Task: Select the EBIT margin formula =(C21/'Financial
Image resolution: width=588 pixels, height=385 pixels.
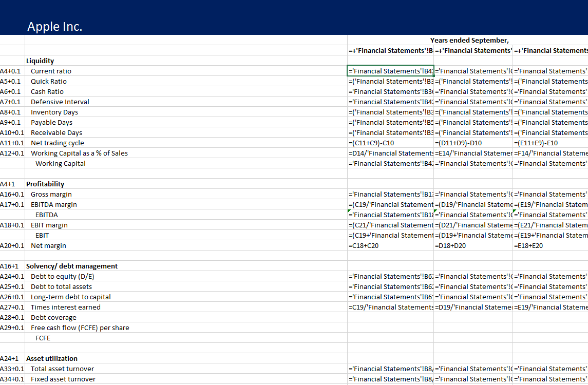Action: point(390,225)
